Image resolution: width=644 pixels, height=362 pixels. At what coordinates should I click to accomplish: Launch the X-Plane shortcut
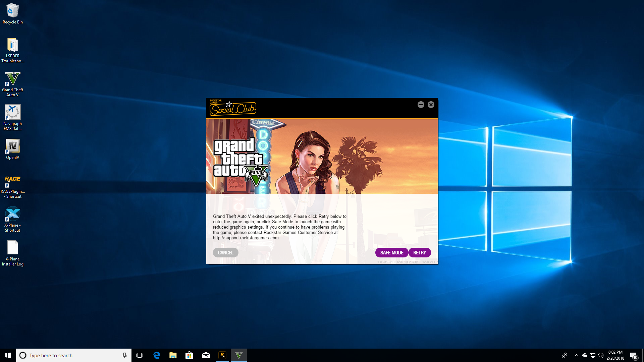point(13,219)
